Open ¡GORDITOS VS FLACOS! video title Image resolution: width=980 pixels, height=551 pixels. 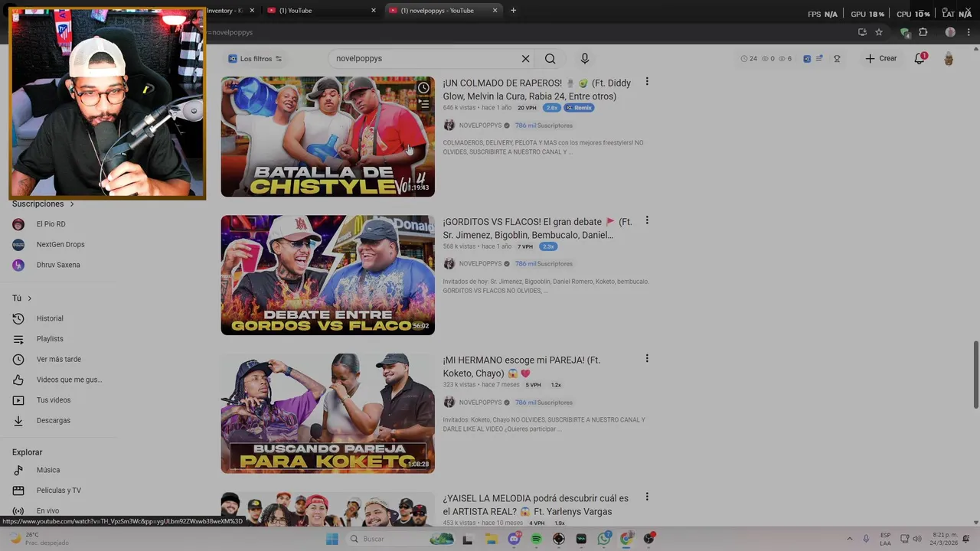[537, 228]
